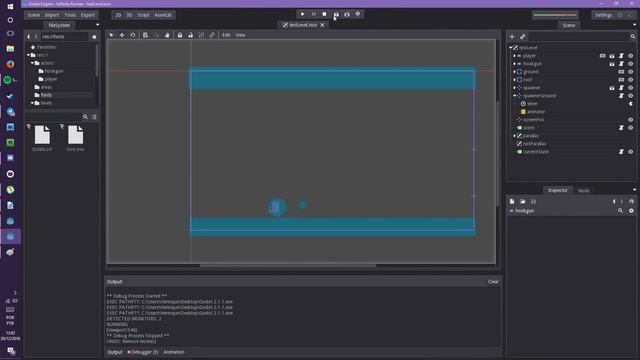Expand the player node
The image size is (640, 360).
click(x=515, y=56)
